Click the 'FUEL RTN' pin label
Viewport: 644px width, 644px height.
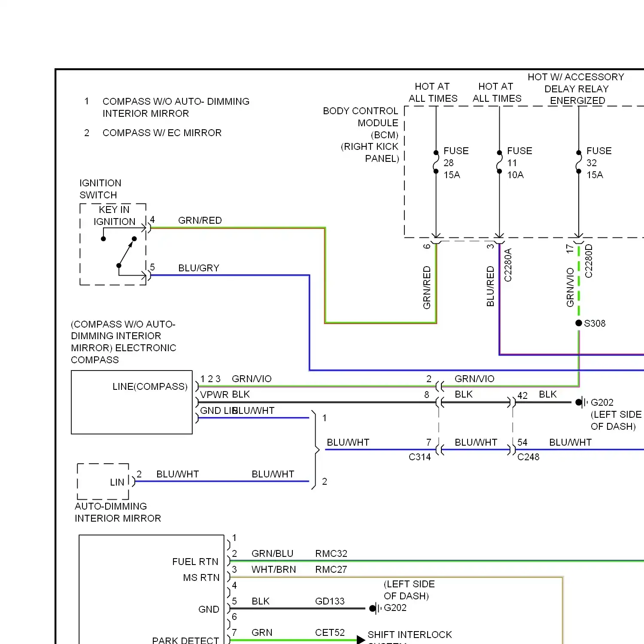[x=195, y=562]
